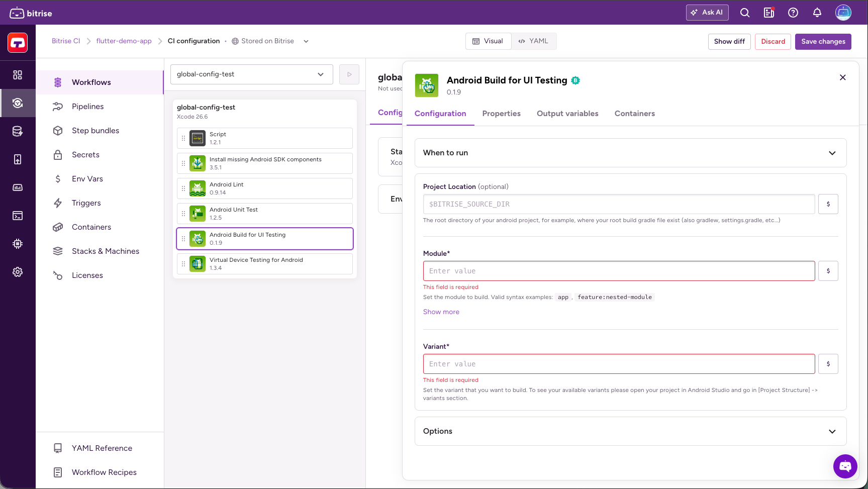
Task: Open the notifications bell
Action: 817,13
